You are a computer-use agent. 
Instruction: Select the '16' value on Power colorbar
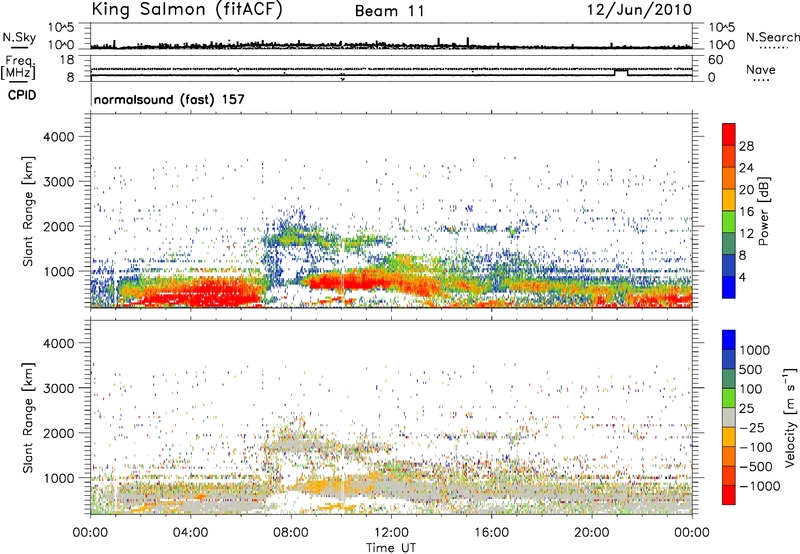pyautogui.click(x=746, y=212)
